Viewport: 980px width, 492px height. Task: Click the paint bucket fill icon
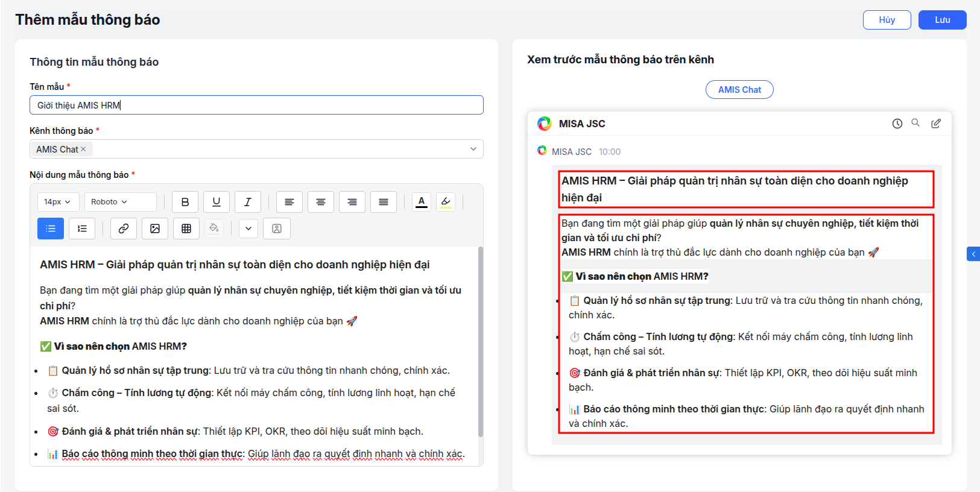214,229
